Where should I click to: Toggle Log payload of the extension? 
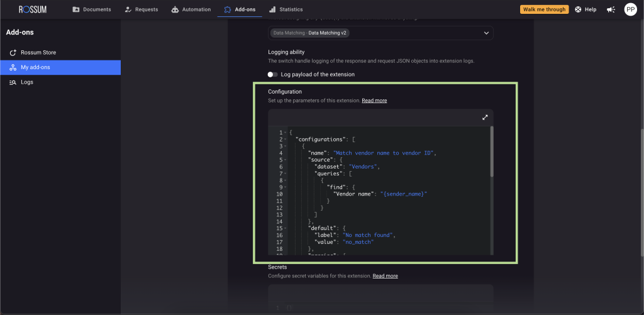(x=272, y=74)
